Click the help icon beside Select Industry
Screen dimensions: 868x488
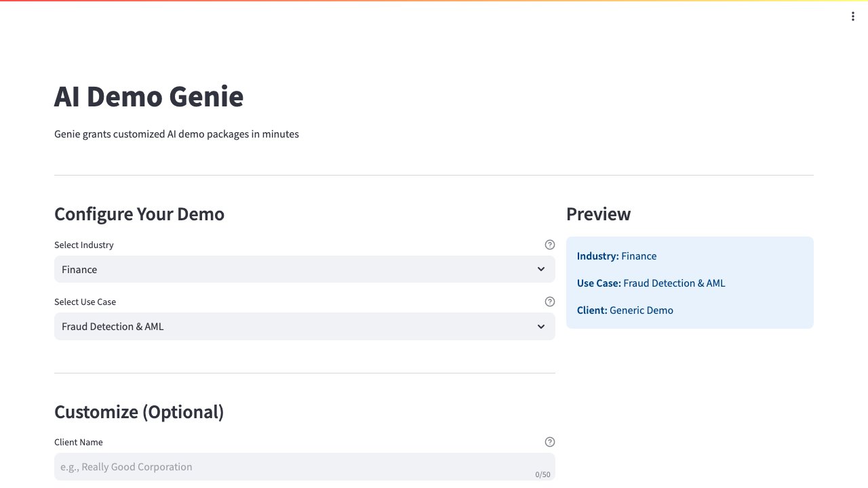[x=550, y=245]
